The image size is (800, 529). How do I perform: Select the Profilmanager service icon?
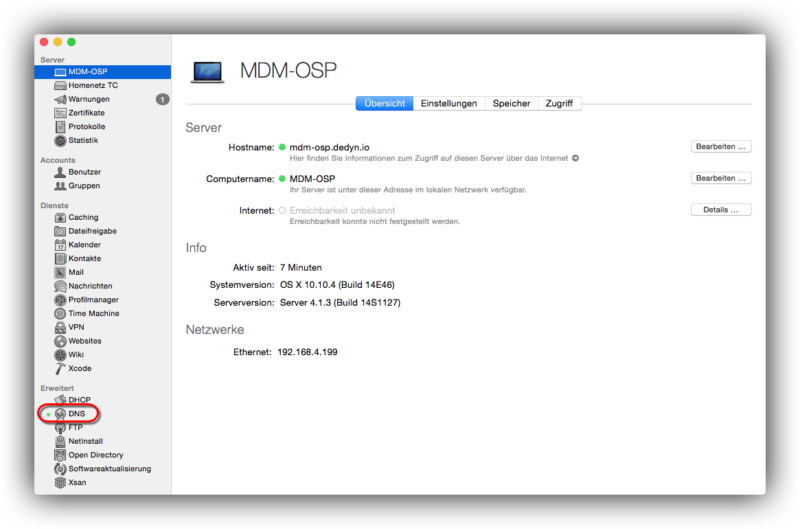point(60,300)
